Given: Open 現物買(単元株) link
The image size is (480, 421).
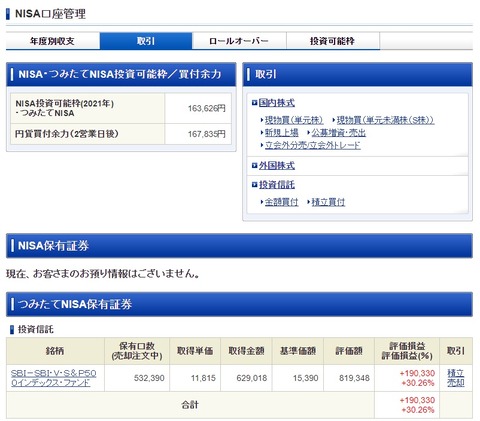Looking at the screenshot, I should point(294,120).
